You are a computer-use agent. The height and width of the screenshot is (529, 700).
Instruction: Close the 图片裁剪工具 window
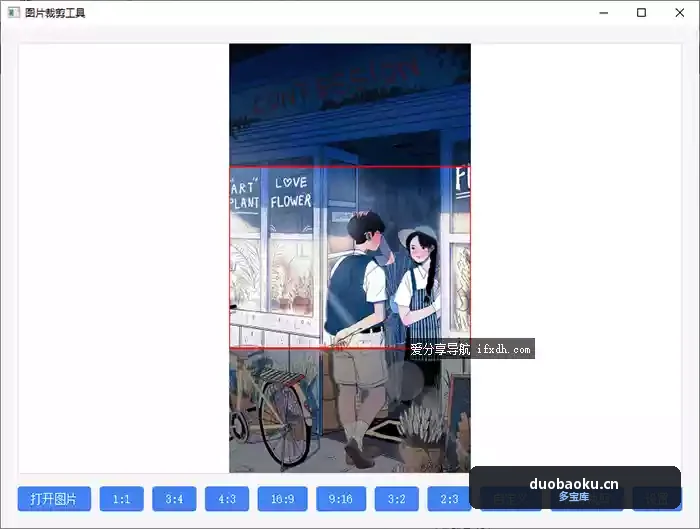pyautogui.click(x=679, y=13)
